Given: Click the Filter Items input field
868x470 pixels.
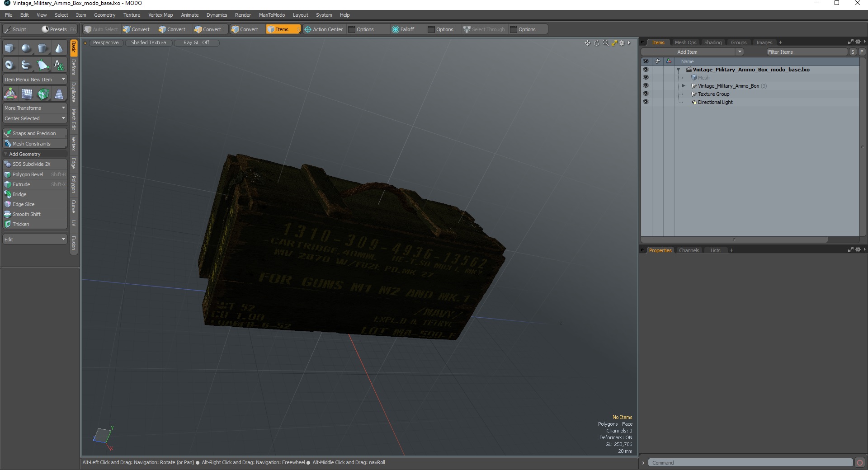Looking at the screenshot, I should tap(807, 52).
